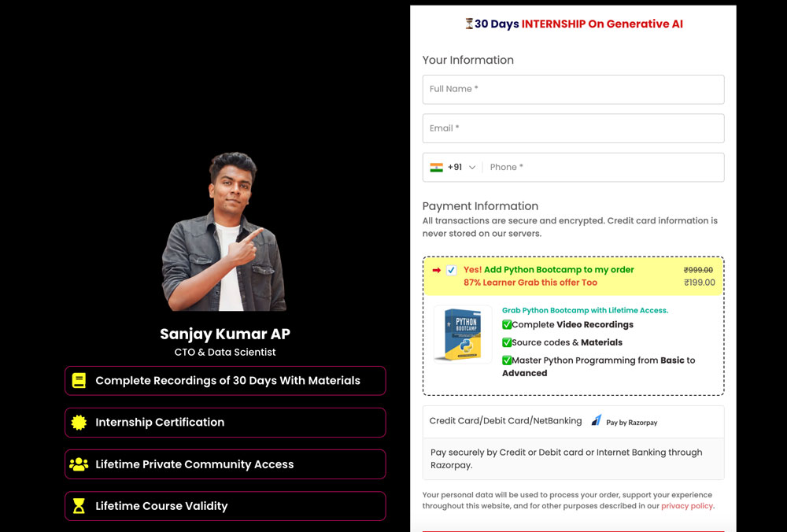Click the Razorpay logo icon

coord(597,421)
